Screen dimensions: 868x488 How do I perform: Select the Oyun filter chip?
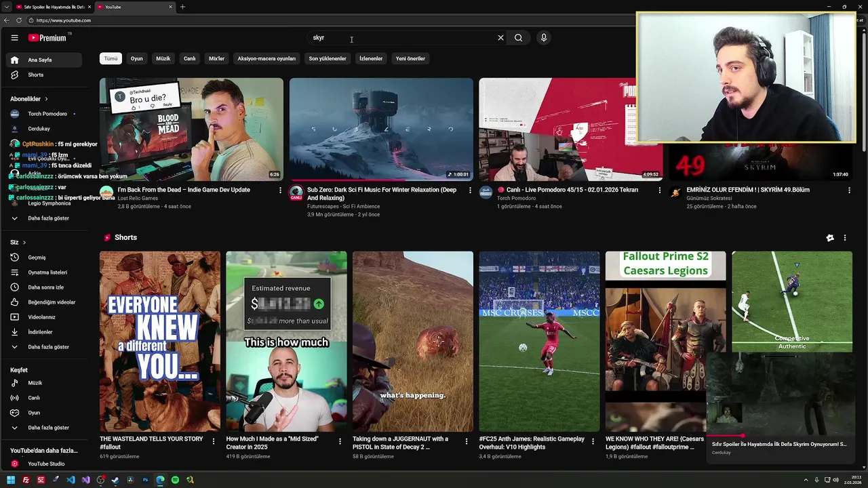[137, 58]
